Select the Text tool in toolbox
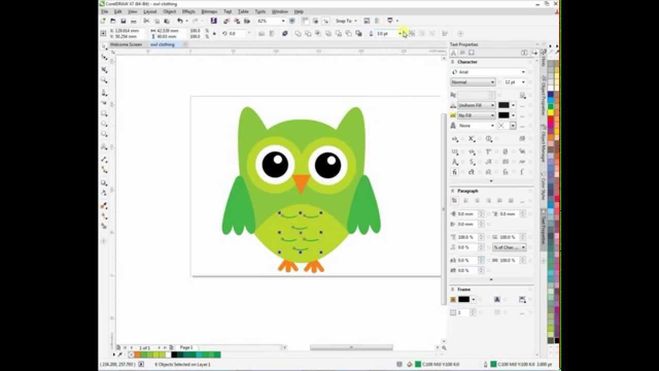Viewport: 659px width, 371px height. coord(105,147)
